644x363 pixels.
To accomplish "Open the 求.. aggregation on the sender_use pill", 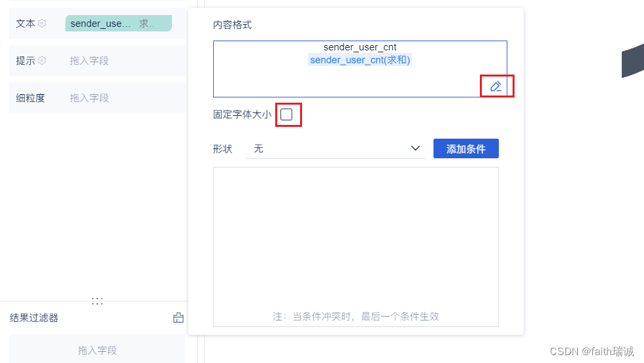I will click(x=148, y=24).
